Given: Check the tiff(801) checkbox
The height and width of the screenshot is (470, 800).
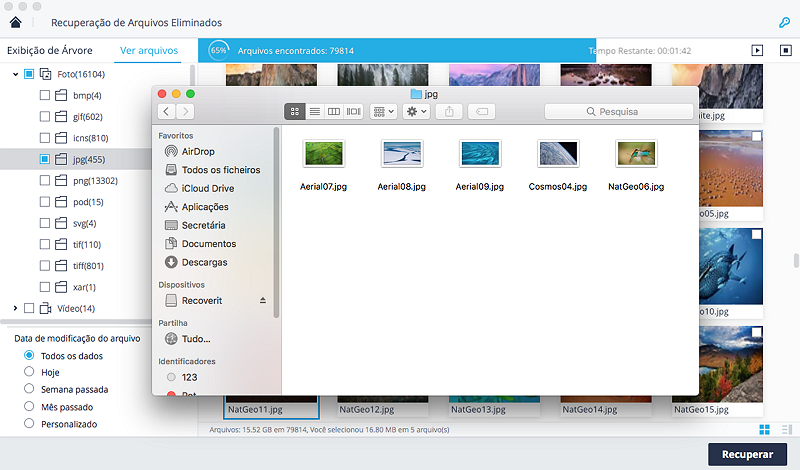Looking at the screenshot, I should pyautogui.click(x=45, y=266).
